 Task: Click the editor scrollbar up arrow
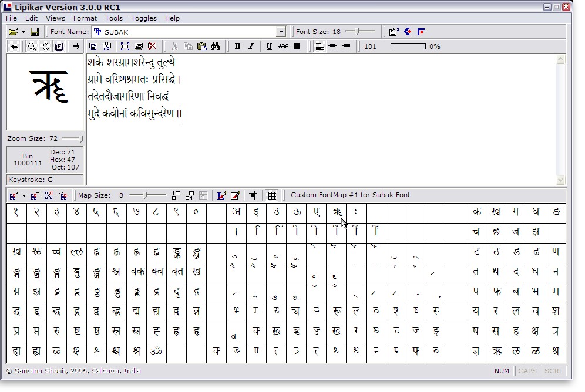pyautogui.click(x=560, y=59)
